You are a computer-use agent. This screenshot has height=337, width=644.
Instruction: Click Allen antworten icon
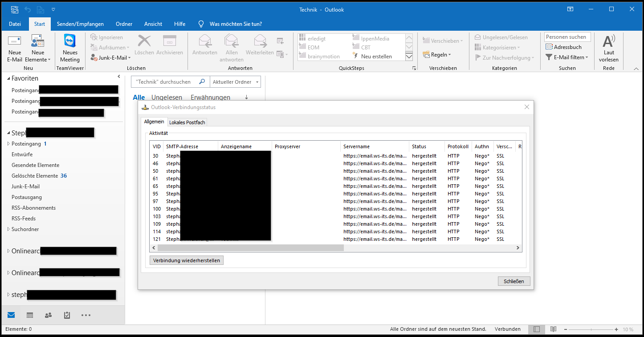232,48
